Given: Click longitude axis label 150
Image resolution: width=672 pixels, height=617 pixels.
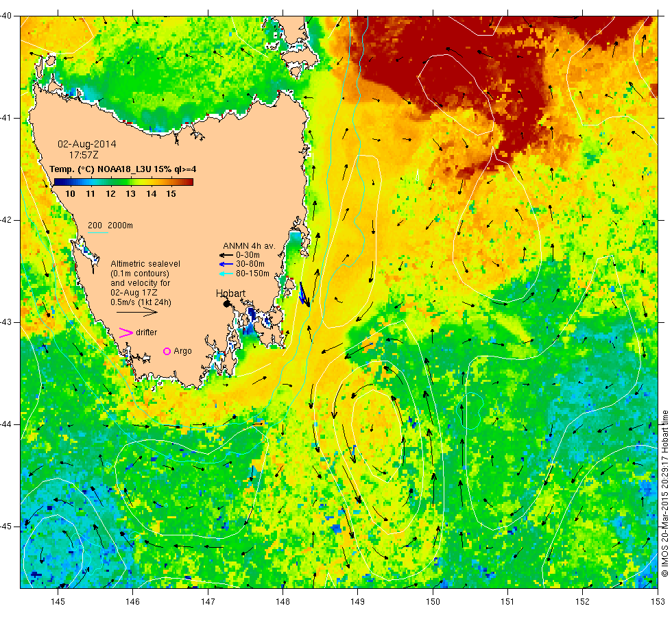Looking at the screenshot, I should click(x=433, y=602).
